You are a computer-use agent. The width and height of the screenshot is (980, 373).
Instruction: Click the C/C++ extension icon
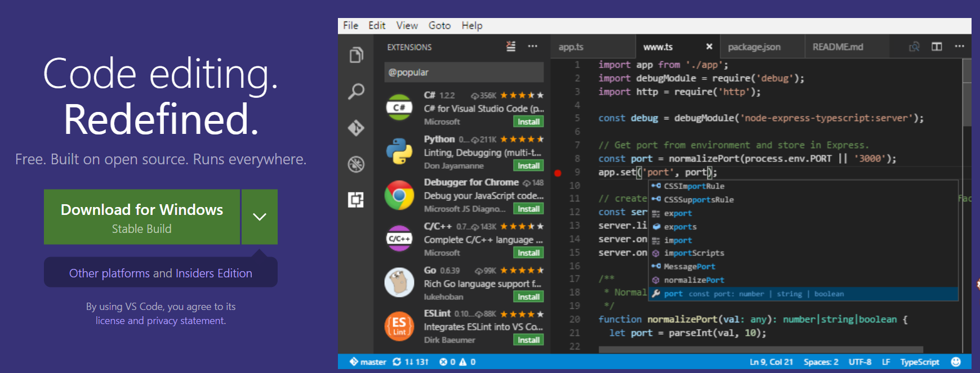(x=399, y=239)
